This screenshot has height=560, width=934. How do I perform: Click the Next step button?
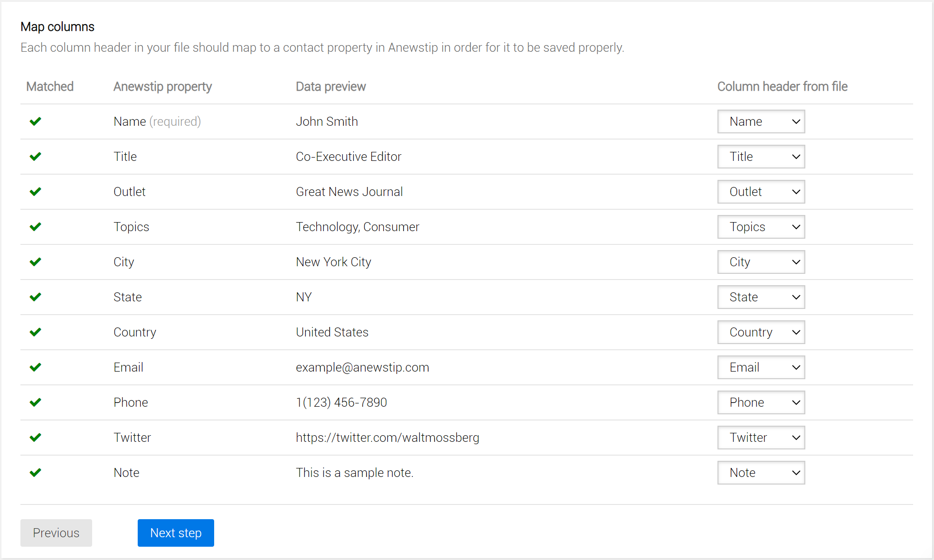pyautogui.click(x=176, y=533)
